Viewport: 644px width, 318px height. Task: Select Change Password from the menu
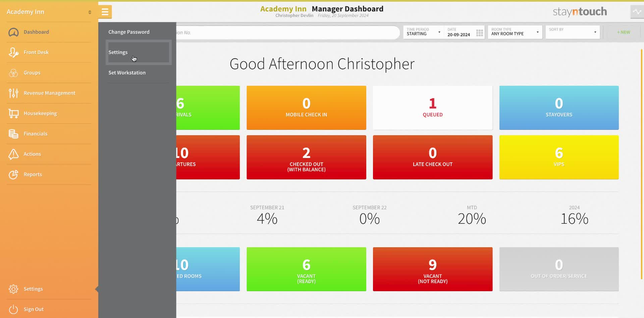coord(129,32)
